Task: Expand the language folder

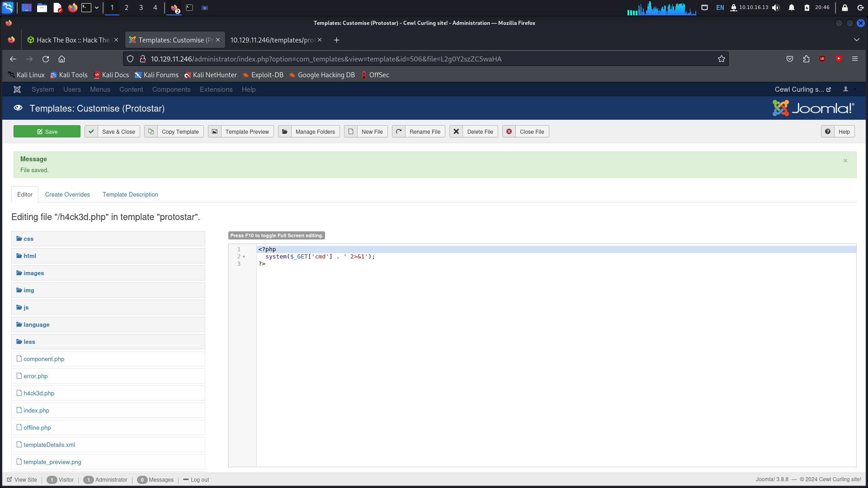Action: point(108,325)
